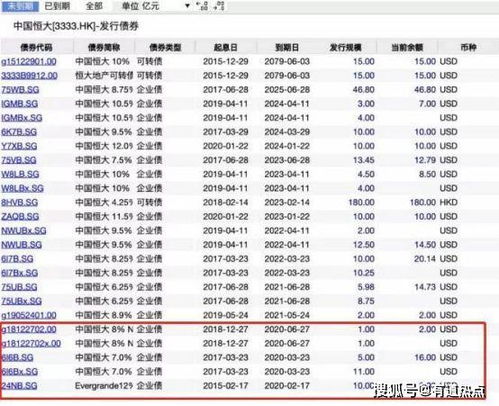The image size is (499, 406).
Task: Switch to the 未到期 tab
Action: click(x=20, y=6)
